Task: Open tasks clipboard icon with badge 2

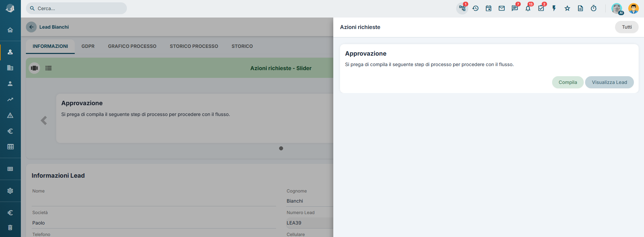Action: (x=541, y=8)
